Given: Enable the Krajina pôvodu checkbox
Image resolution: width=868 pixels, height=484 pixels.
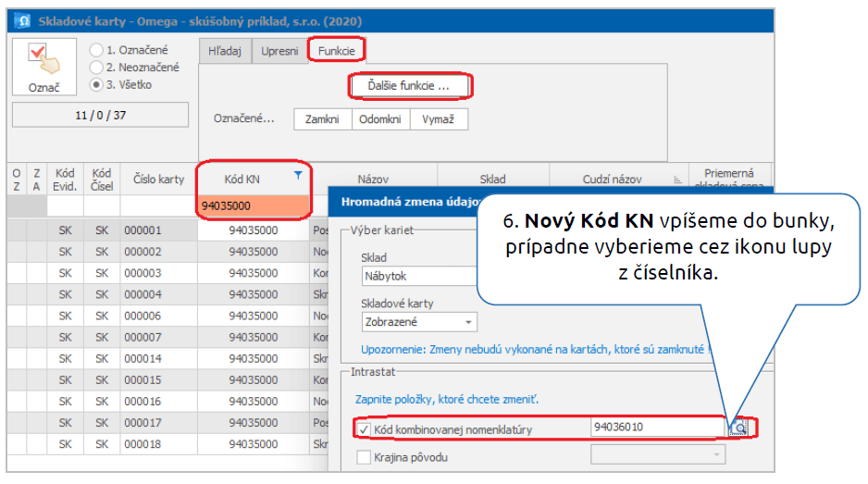Looking at the screenshot, I should [364, 456].
